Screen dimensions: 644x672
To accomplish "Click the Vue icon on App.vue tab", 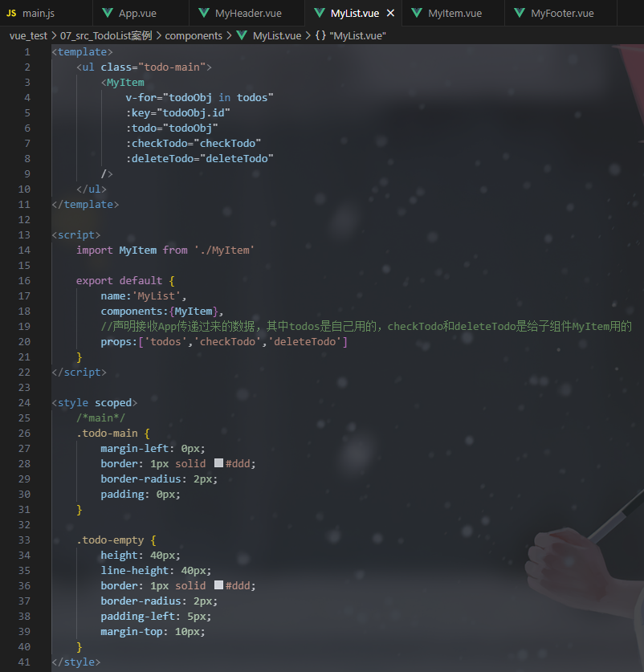I will 108,14.
